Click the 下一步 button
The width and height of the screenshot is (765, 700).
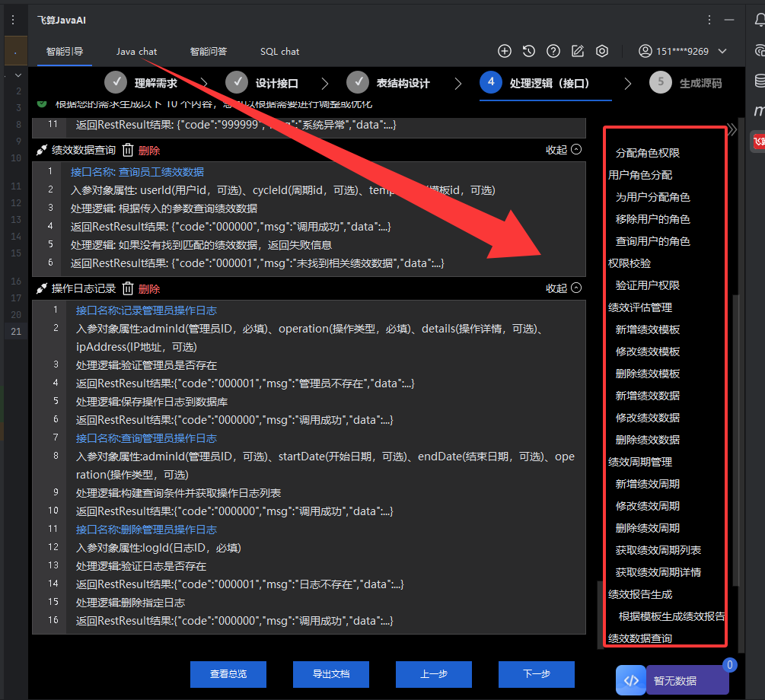[x=537, y=674]
